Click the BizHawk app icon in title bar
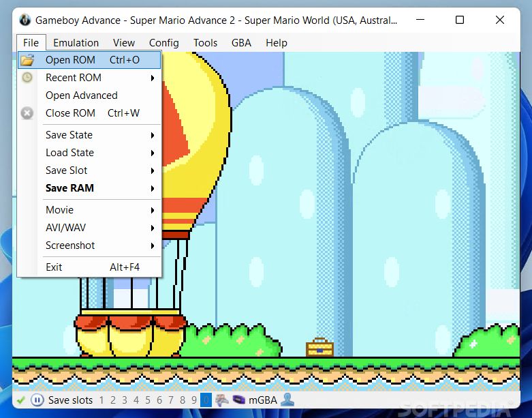Image resolution: width=532 pixels, height=418 pixels. [x=25, y=20]
